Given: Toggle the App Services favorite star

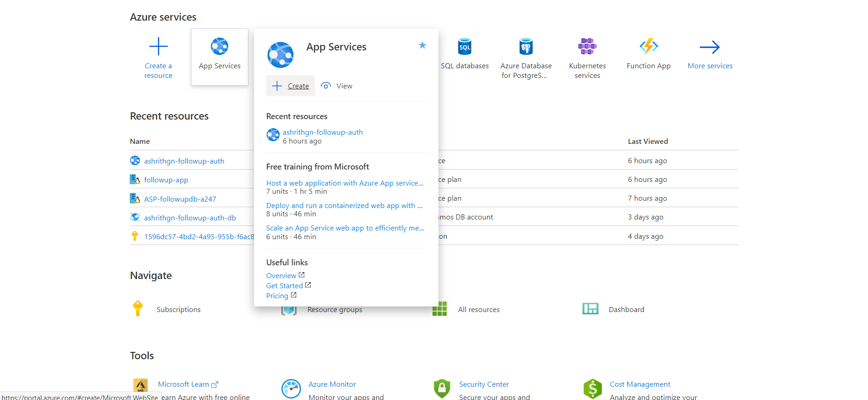Looking at the screenshot, I should coord(423,45).
